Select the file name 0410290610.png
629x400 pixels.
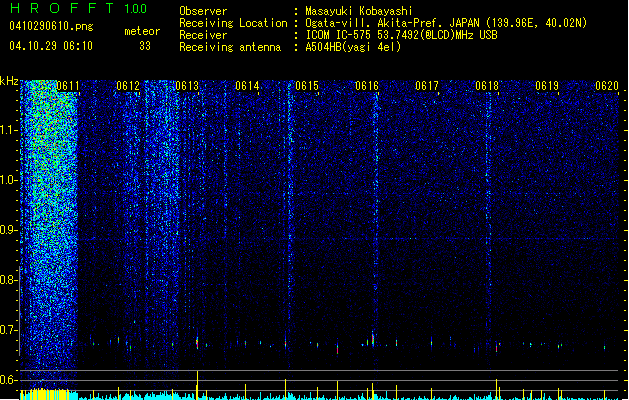(51, 26)
